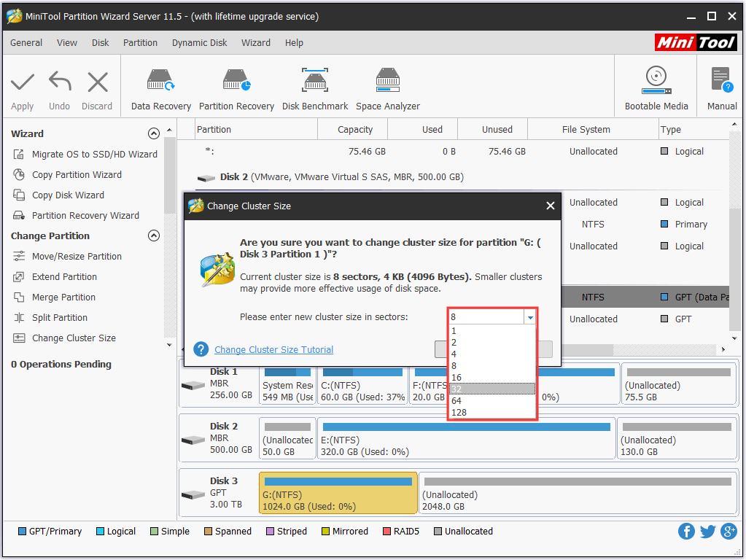746x560 pixels.
Task: Click the sidebar scroll down arrow
Action: [169, 345]
